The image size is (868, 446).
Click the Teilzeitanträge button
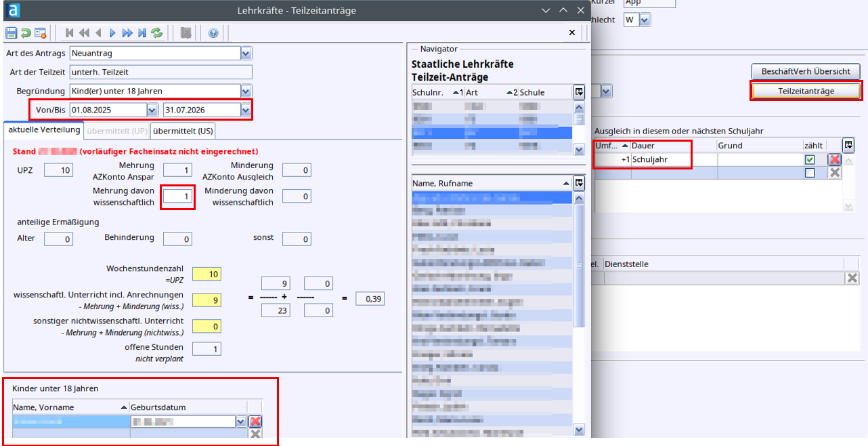click(806, 91)
